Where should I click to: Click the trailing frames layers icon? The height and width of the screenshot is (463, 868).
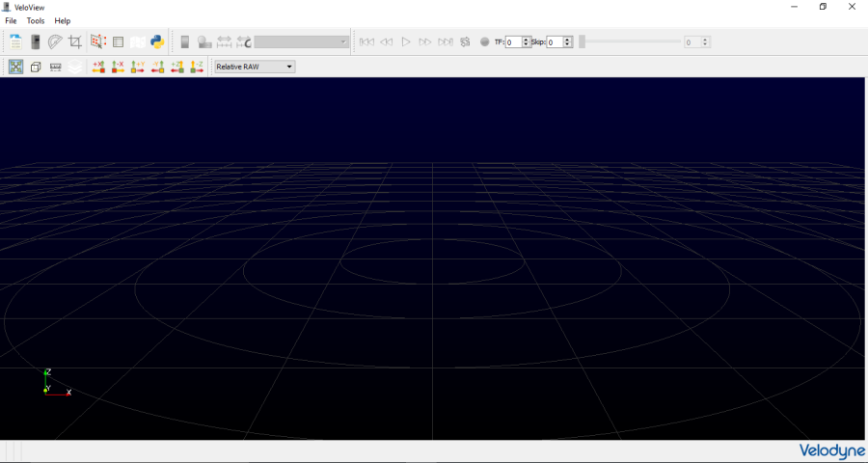click(74, 67)
